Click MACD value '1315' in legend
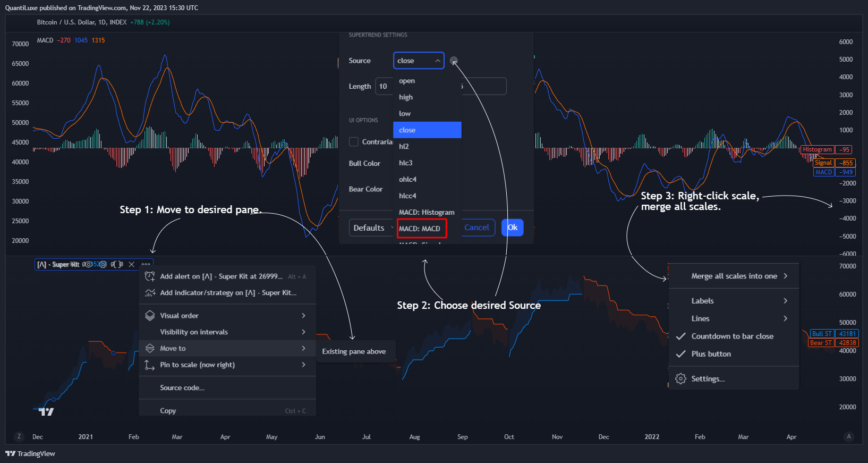This screenshot has width=868, height=463. tap(98, 40)
